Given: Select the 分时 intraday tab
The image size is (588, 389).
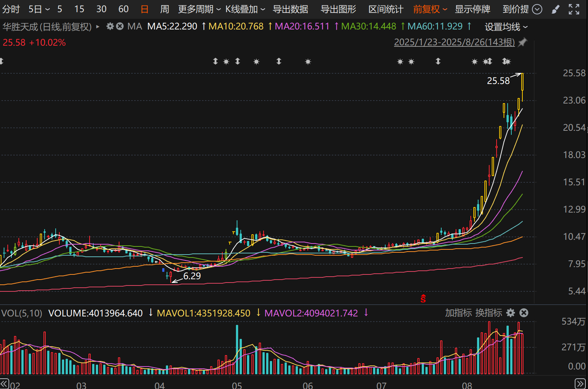Looking at the screenshot, I should (11, 9).
